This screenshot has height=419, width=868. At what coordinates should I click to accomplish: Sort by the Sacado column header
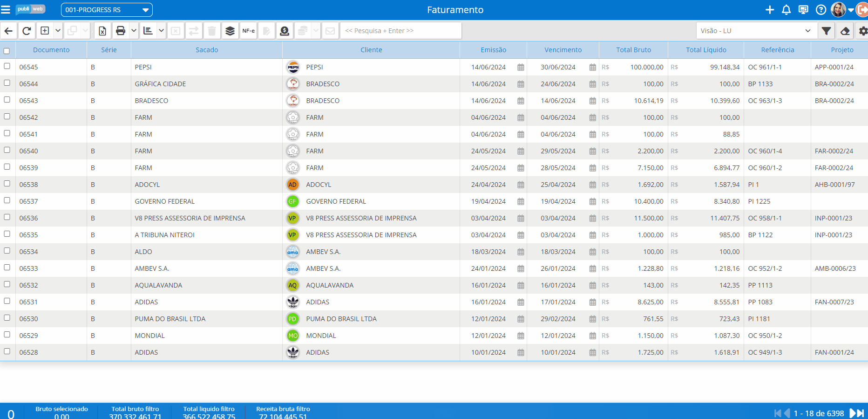point(207,50)
